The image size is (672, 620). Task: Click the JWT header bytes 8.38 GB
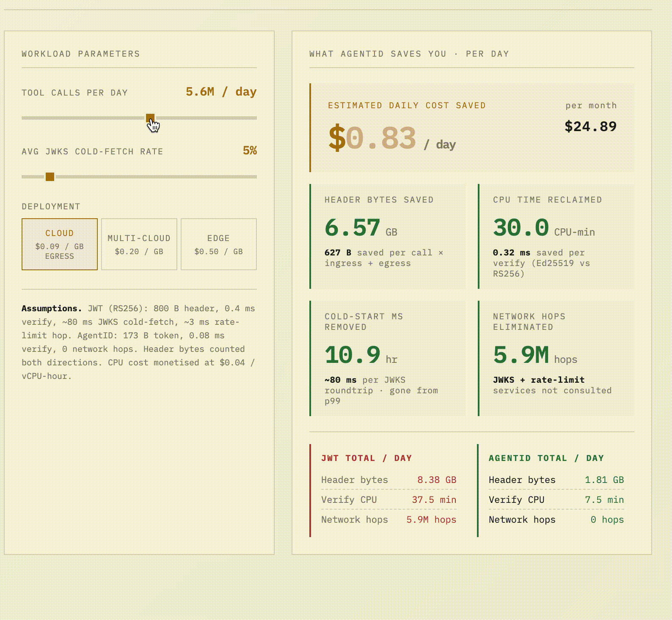click(437, 480)
